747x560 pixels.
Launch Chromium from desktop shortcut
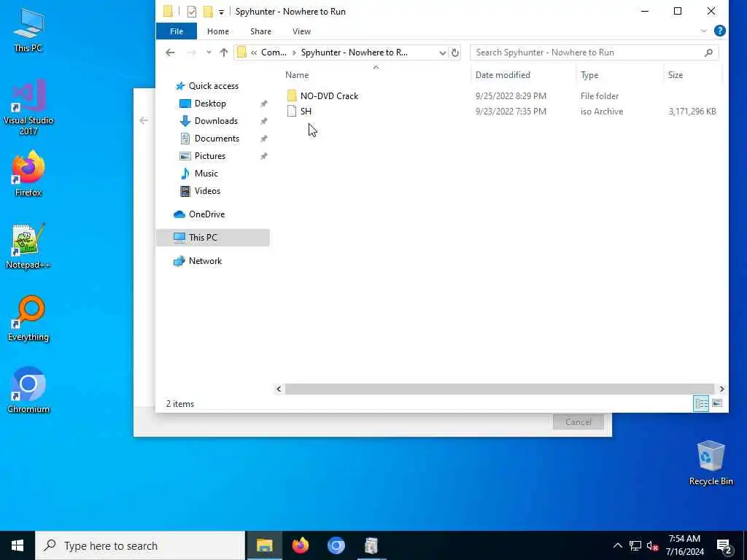[x=28, y=391]
